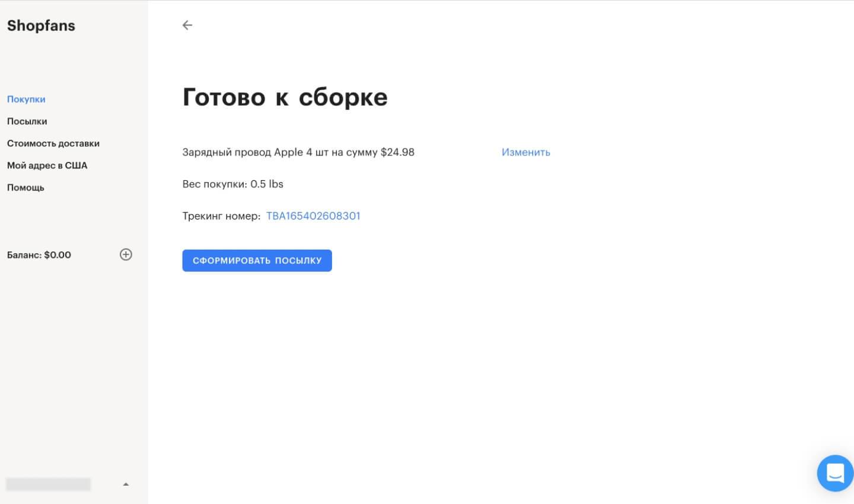
Task: Click the Трекинг номер label
Action: (x=221, y=216)
